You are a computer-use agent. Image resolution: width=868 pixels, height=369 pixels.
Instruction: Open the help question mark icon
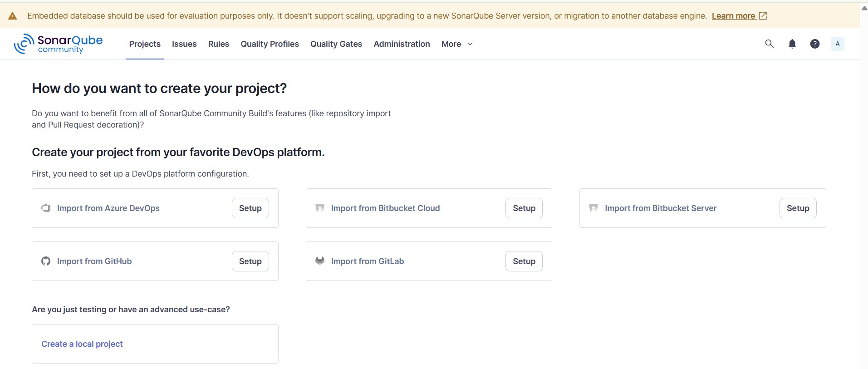[x=814, y=44]
